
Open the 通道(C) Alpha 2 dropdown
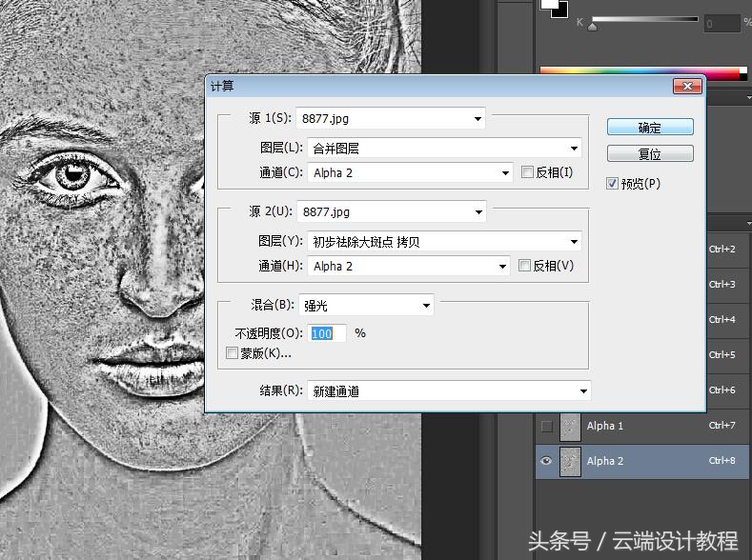click(x=410, y=173)
